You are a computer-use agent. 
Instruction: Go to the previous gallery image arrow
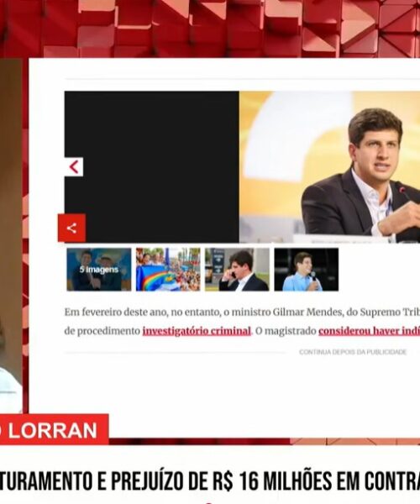coord(74,167)
